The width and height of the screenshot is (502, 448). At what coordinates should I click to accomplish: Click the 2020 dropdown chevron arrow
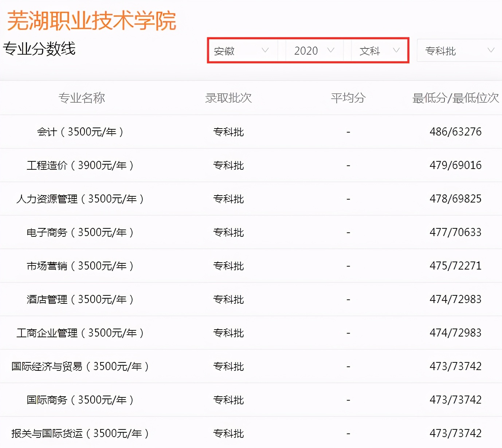point(331,51)
